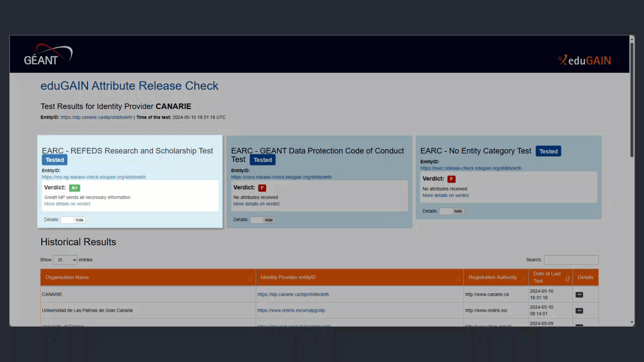Open the idp.canarie.ca link in table
Image resolution: width=644 pixels, height=362 pixels.
click(x=293, y=295)
